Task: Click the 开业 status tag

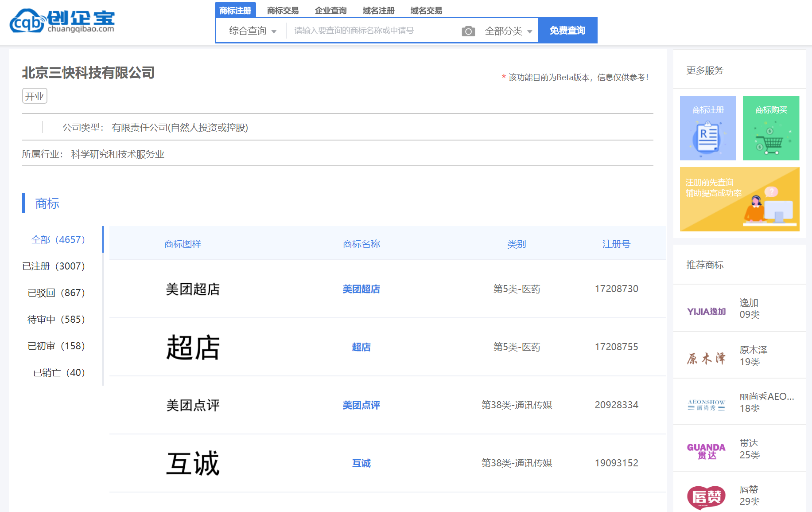Action: 35,96
